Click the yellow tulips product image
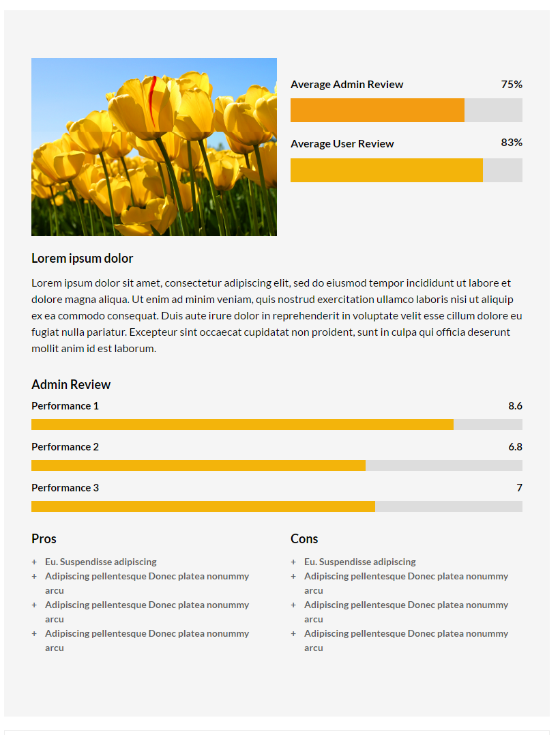Viewport: 560px width, 735px height. point(154,147)
